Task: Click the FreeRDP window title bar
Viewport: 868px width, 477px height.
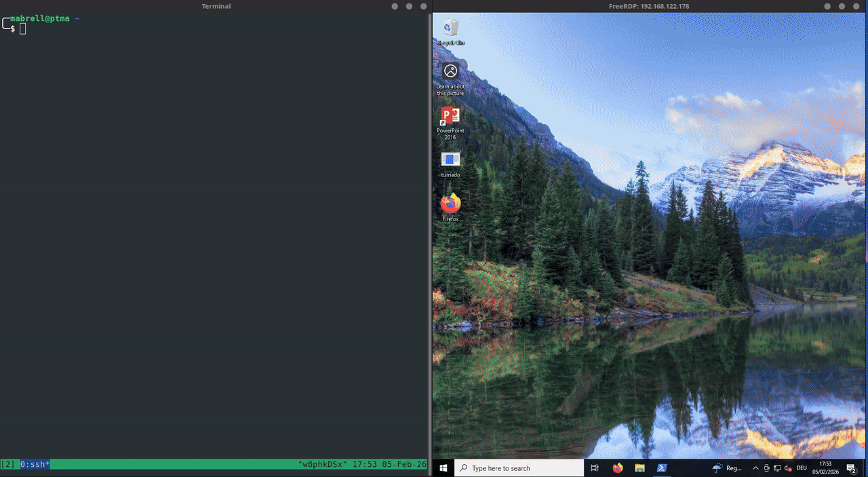Action: click(x=649, y=6)
